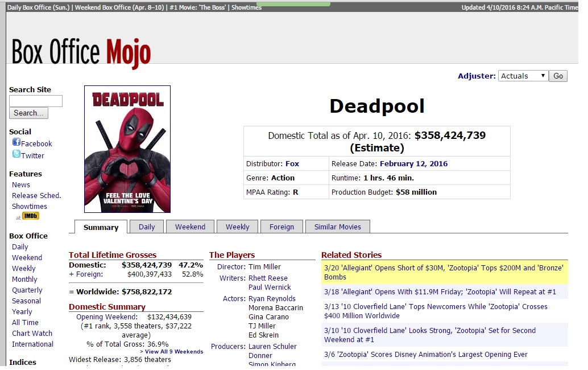This screenshot has width=588, height=370.
Task: Open Release Sched. link
Action: (x=36, y=195)
